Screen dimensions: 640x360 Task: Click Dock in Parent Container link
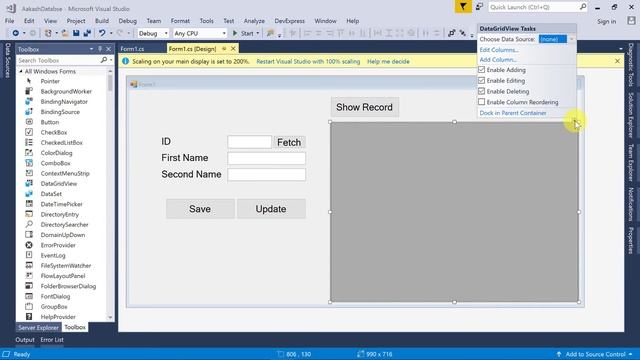[513, 113]
